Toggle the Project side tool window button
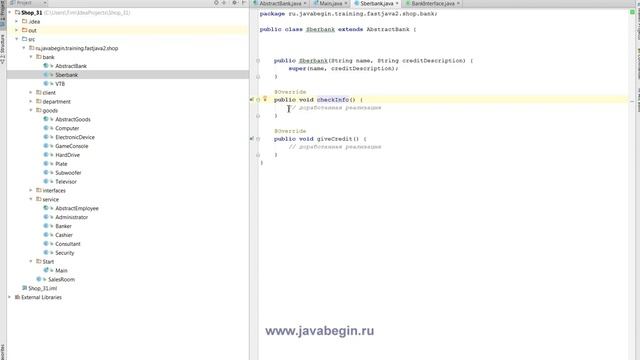Screen dimensions: 640x360 (2, 15)
